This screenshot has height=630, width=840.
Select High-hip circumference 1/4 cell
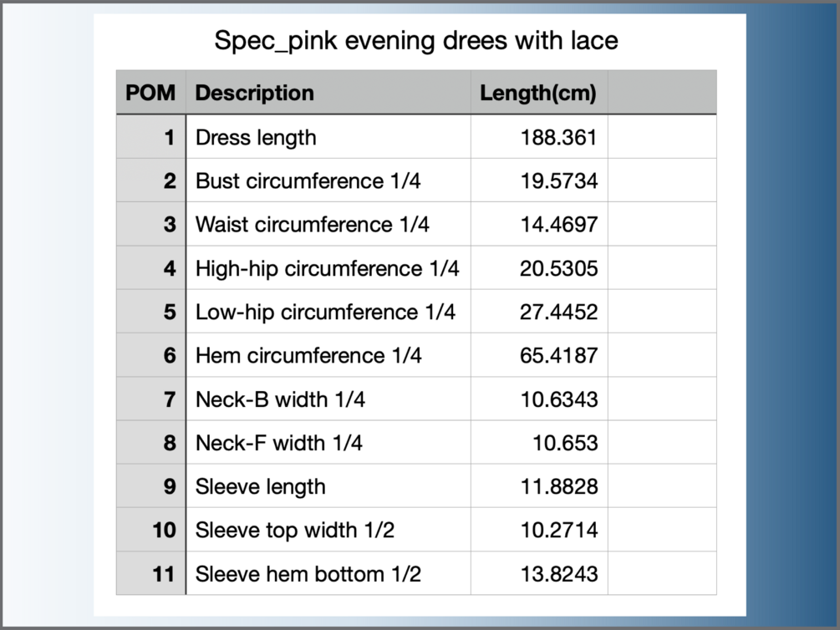point(328,268)
